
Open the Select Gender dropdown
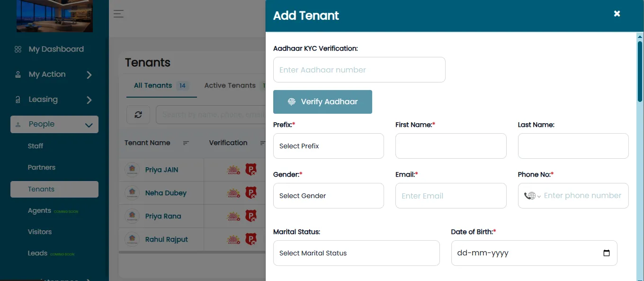[329, 196]
